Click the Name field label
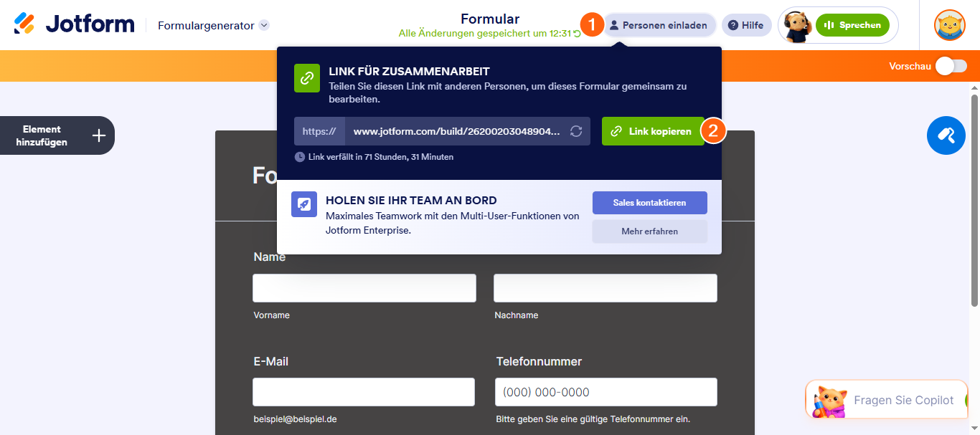 (270, 257)
